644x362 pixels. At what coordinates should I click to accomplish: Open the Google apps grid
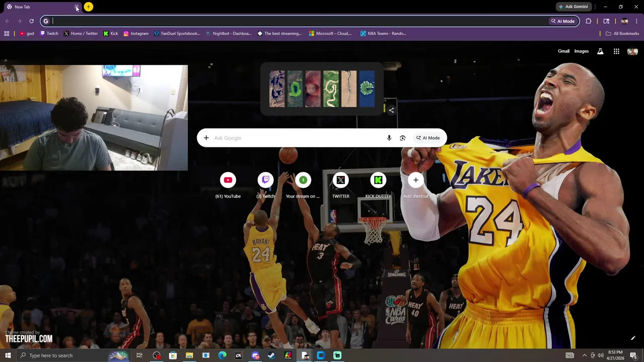click(616, 51)
